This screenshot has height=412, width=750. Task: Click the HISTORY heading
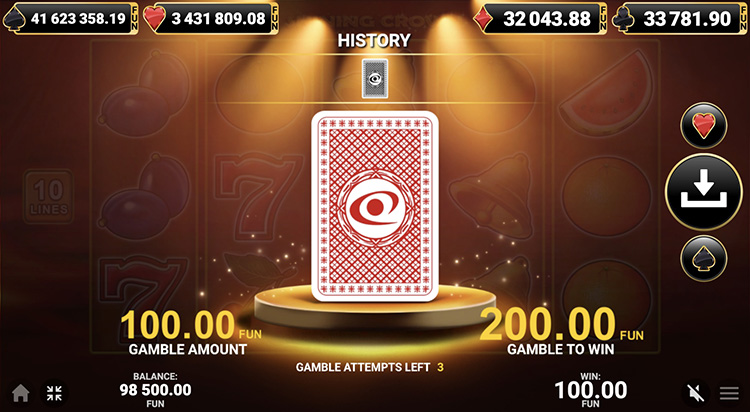[374, 41]
